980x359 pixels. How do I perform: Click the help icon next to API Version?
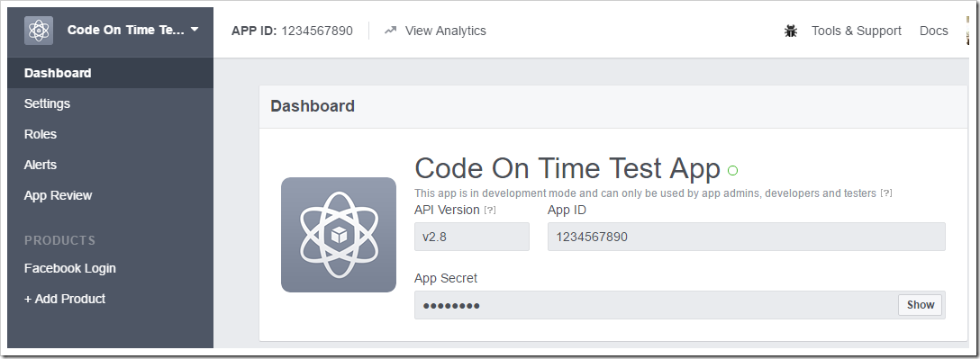(490, 211)
